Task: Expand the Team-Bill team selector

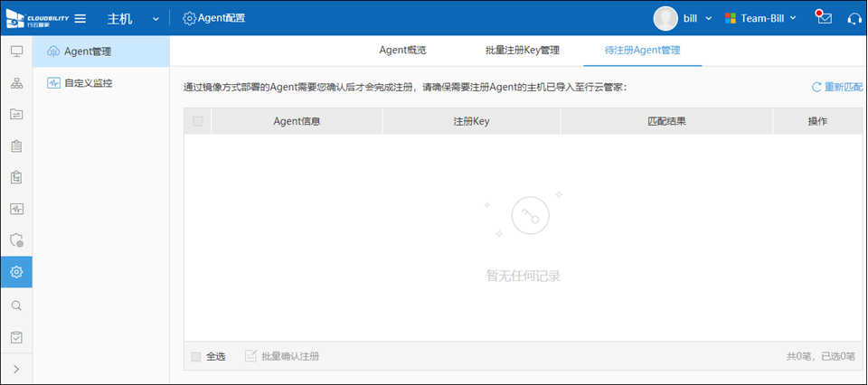Action: pyautogui.click(x=759, y=18)
